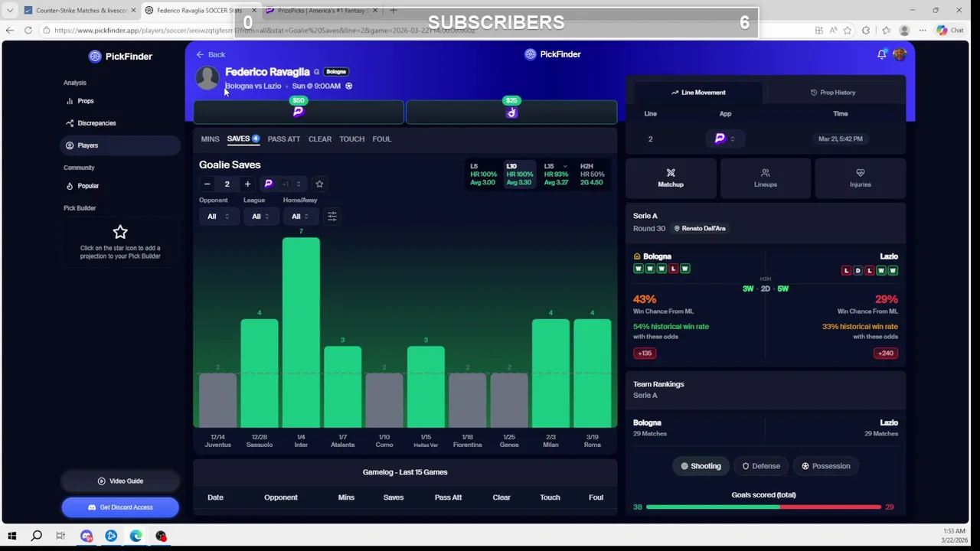This screenshot has height=551, width=980.
Task: Click Bologna +135 odds badge
Action: coord(645,354)
